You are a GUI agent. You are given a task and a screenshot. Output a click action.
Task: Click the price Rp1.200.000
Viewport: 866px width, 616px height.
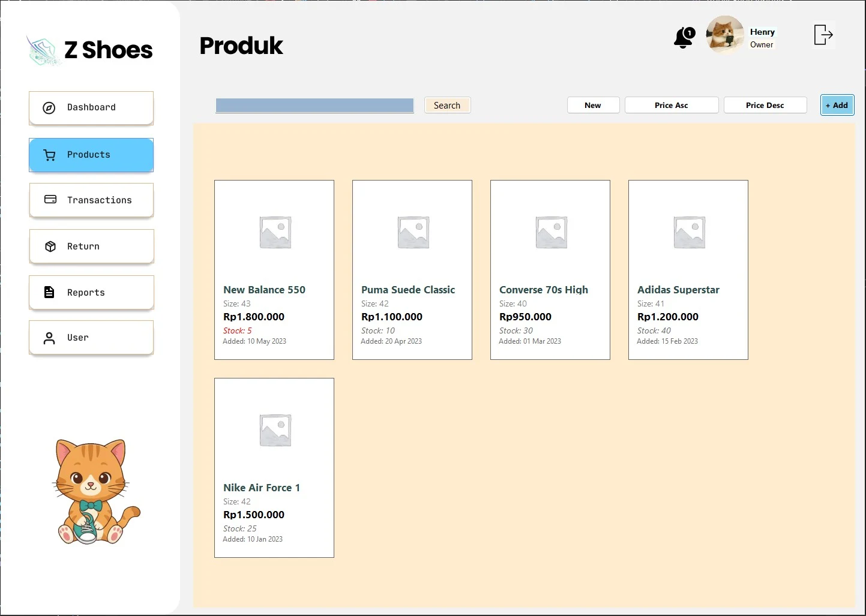[x=668, y=317]
